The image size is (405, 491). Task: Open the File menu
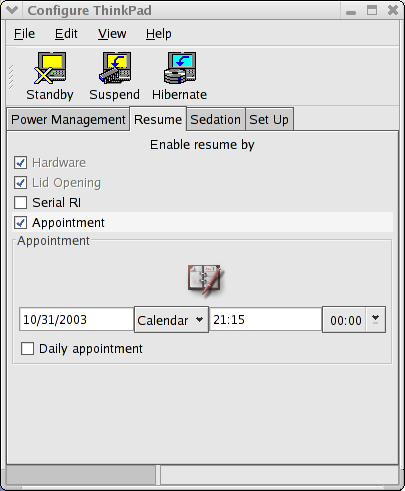[x=24, y=34]
